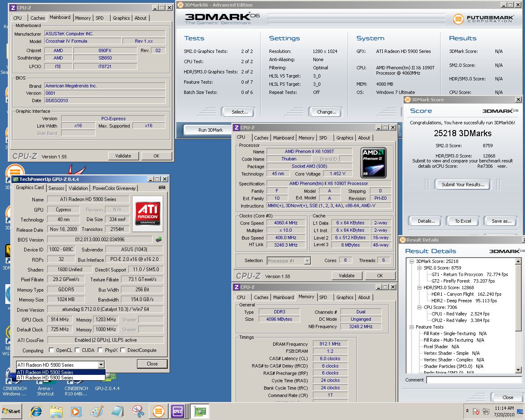Viewport: 525px width, 420px height.
Task: Check the DirectCompute checkbox
Action: pos(123,350)
